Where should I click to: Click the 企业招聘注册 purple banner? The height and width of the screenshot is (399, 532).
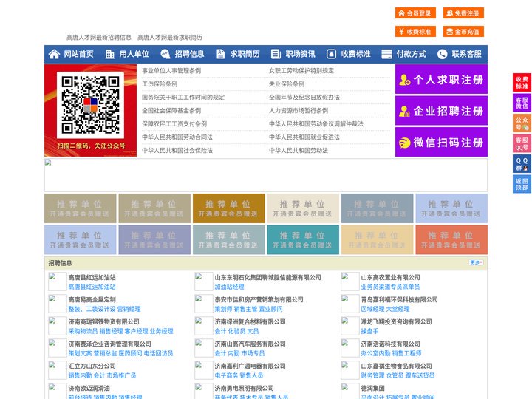pyautogui.click(x=441, y=111)
